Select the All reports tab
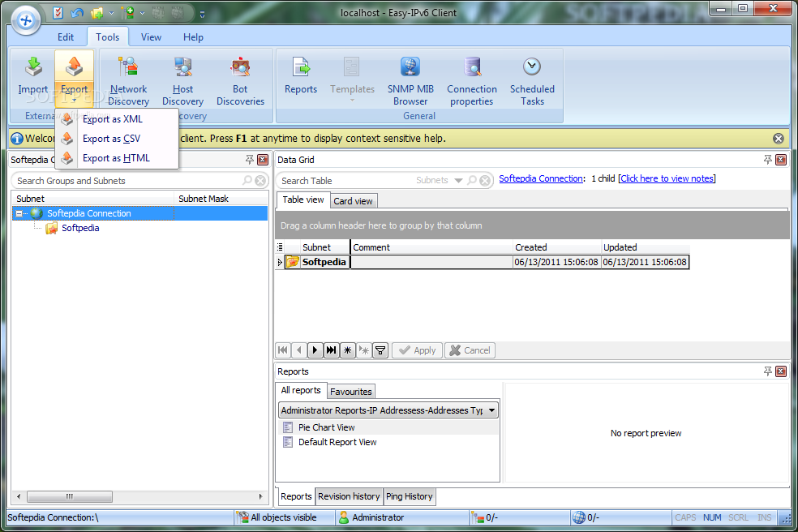This screenshot has width=798, height=532. point(301,390)
